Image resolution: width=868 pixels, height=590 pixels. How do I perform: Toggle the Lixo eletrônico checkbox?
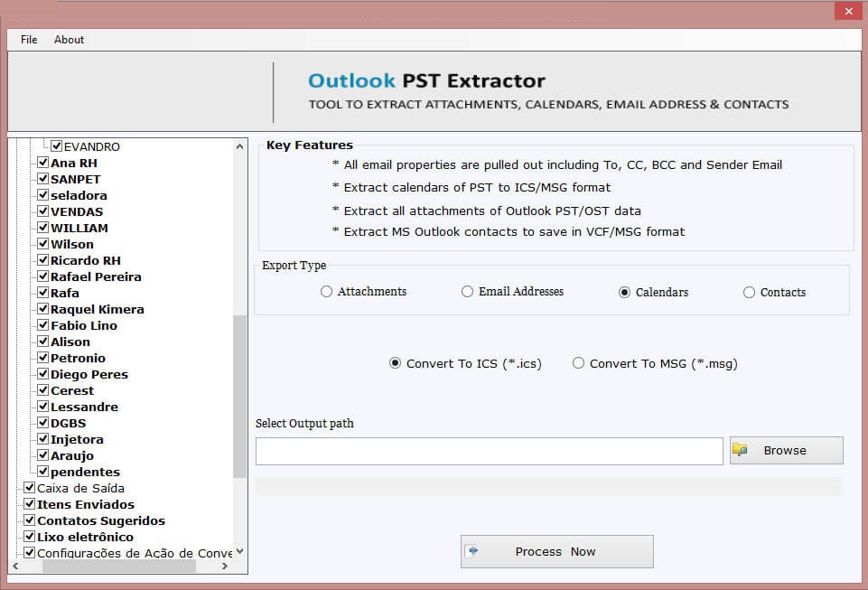click(30, 537)
